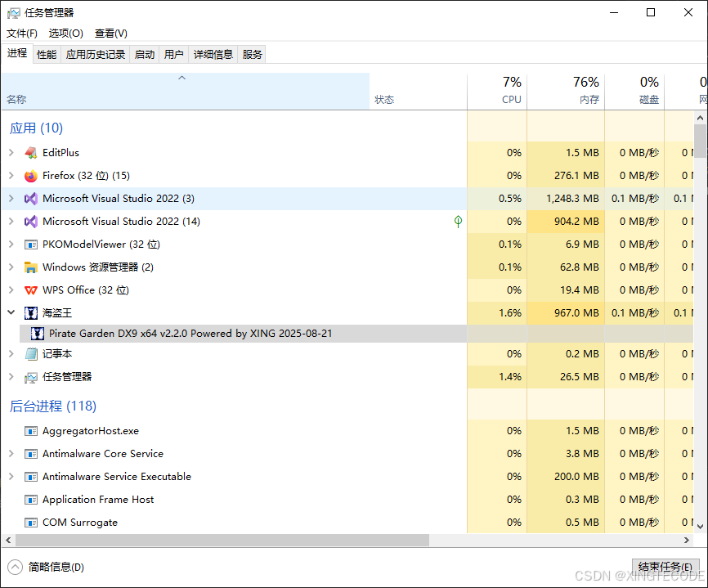This screenshot has width=708, height=588.
Task: Expand the 任务管理器 process group
Action: point(11,377)
